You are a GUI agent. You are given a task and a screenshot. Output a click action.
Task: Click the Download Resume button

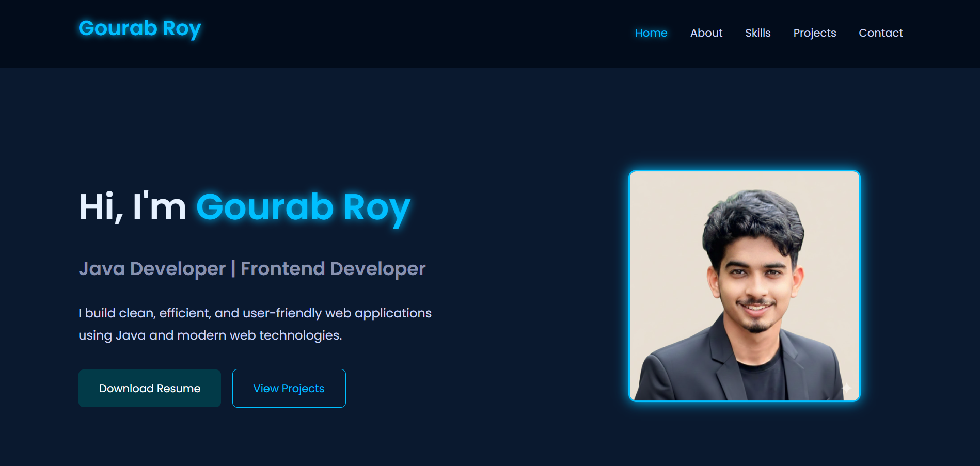[149, 388]
